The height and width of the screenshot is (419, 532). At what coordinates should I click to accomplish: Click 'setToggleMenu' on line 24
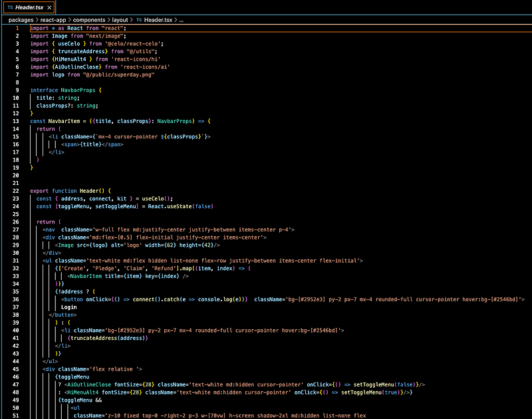115,206
